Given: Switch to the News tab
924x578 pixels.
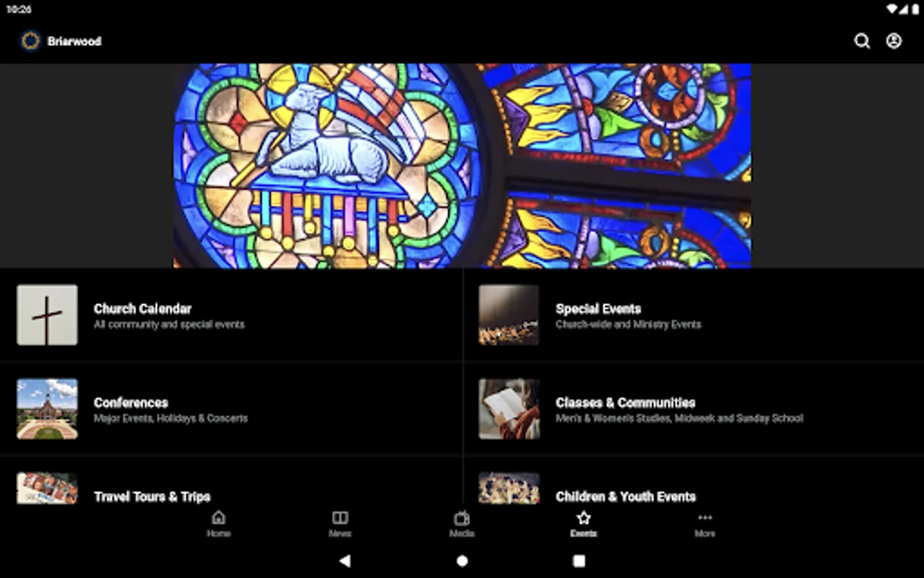Looking at the screenshot, I should pos(340,523).
